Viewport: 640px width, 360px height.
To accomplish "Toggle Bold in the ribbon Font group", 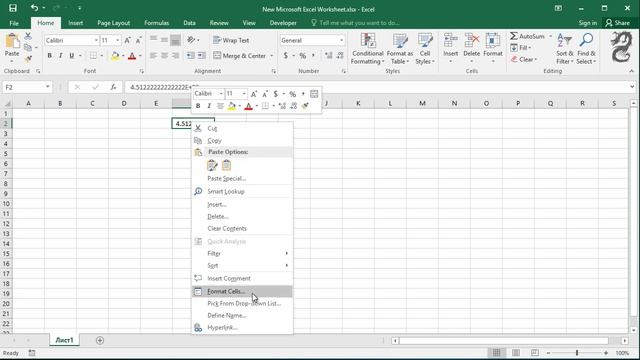I will tap(49, 56).
